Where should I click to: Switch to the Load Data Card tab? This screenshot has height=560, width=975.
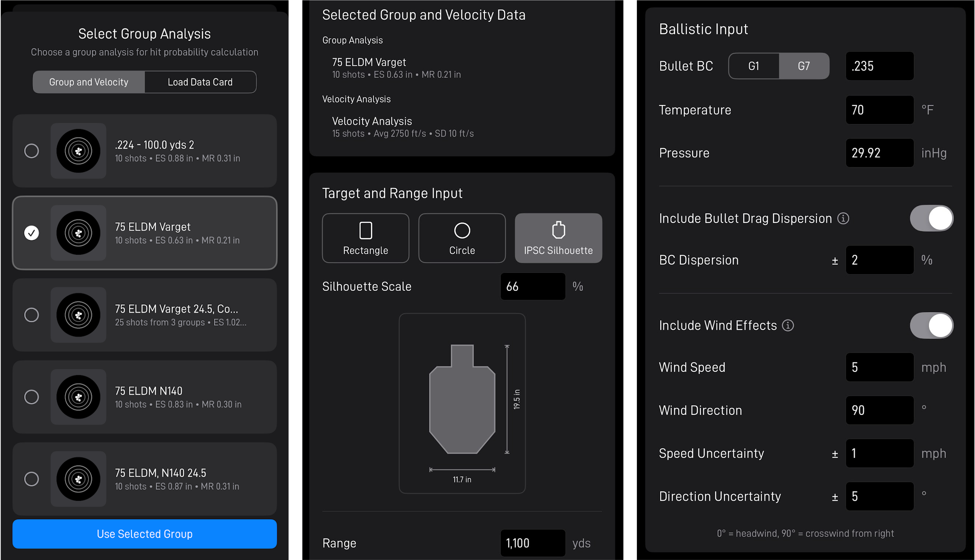(200, 82)
